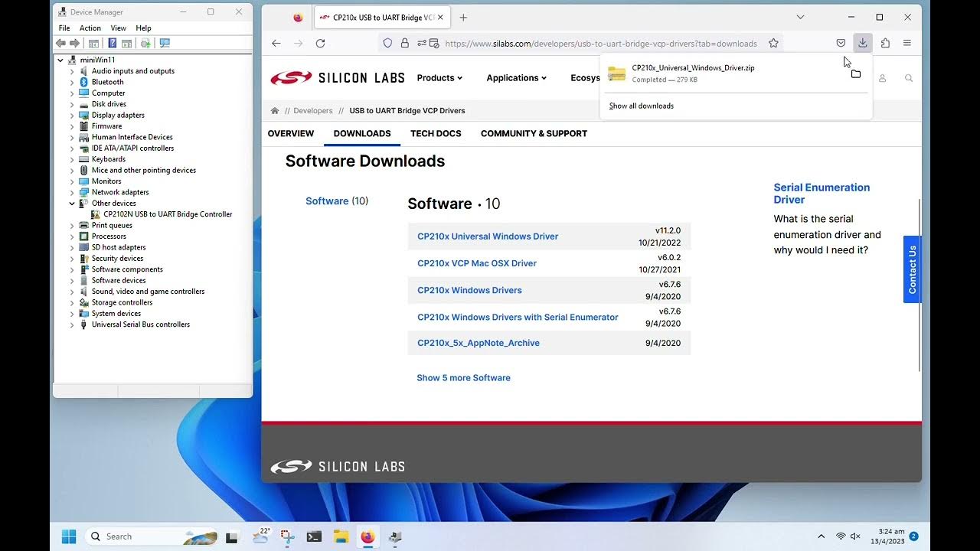The height and width of the screenshot is (551, 980).
Task: Click the Contact Us side button
Action: click(x=912, y=269)
